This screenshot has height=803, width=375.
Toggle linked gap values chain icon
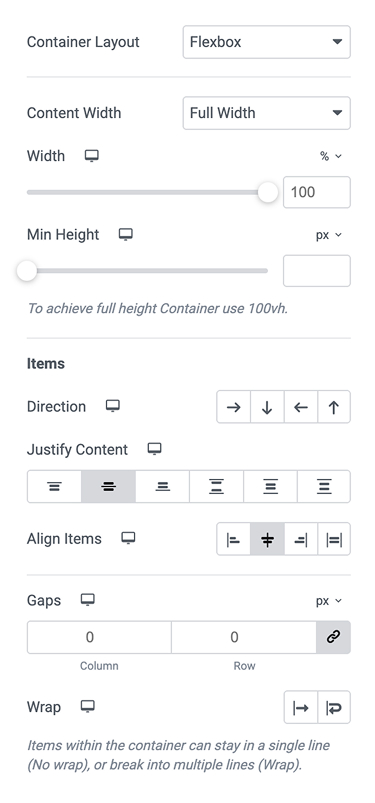point(334,638)
